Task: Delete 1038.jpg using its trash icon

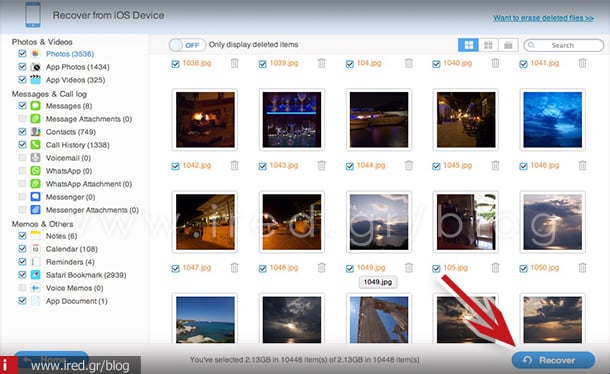Action: pos(234,63)
